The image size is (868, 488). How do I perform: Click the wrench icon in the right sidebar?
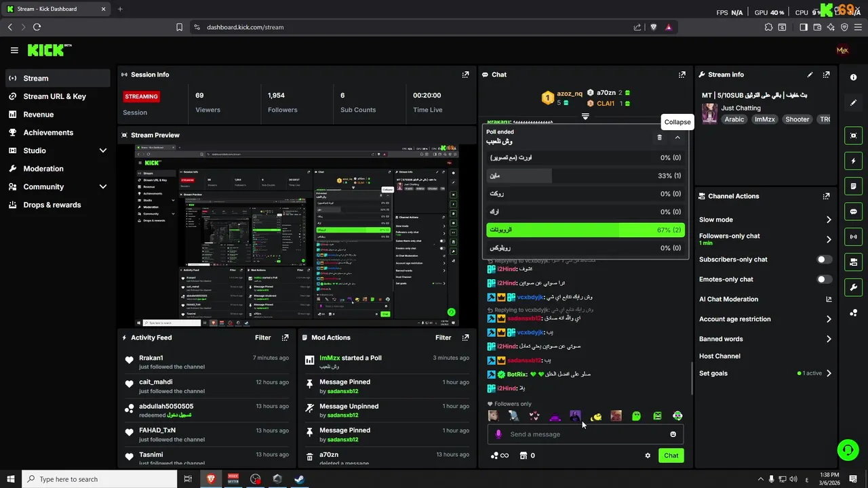tap(854, 287)
